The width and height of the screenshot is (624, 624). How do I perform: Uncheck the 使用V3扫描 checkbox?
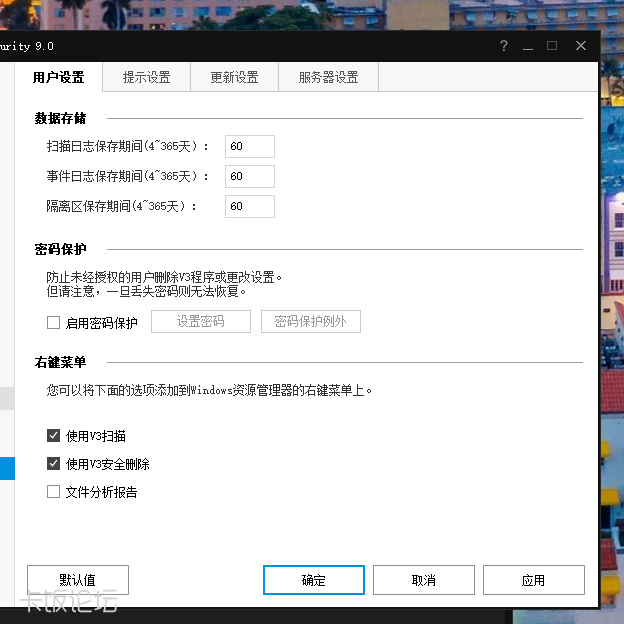tap(53, 436)
